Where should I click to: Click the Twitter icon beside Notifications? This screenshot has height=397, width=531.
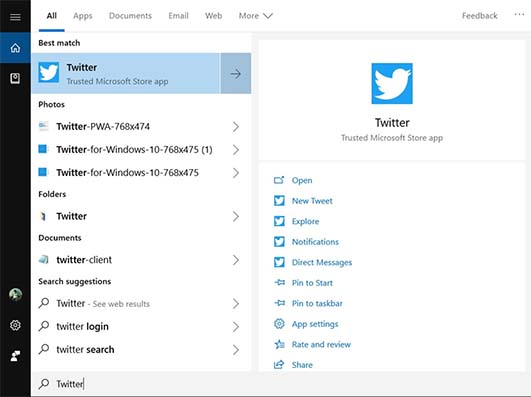click(x=279, y=242)
